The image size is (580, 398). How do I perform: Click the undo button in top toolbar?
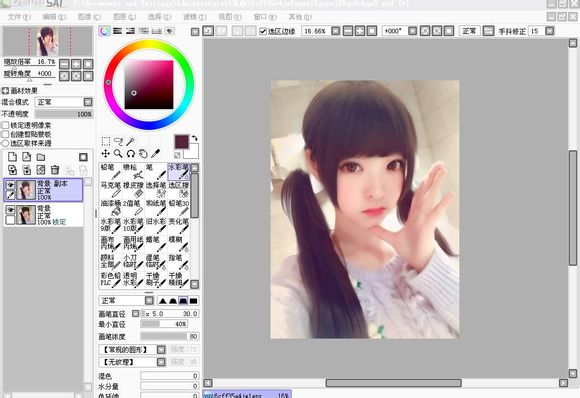208,31
